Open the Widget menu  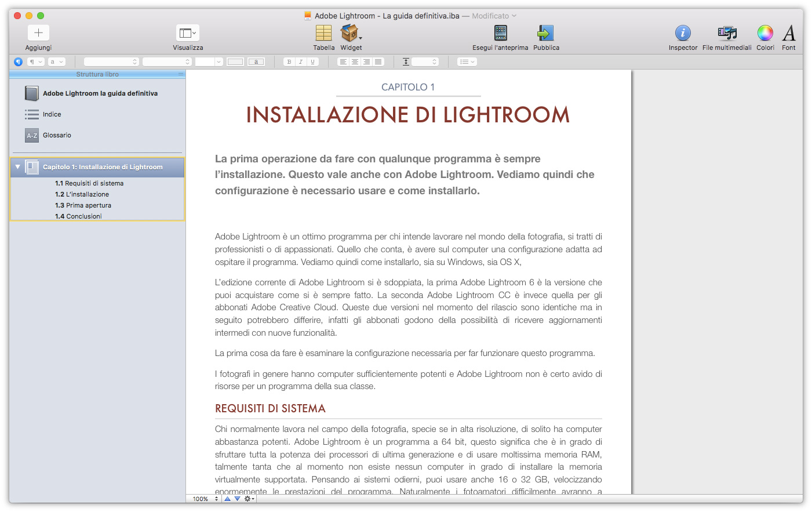tap(351, 33)
